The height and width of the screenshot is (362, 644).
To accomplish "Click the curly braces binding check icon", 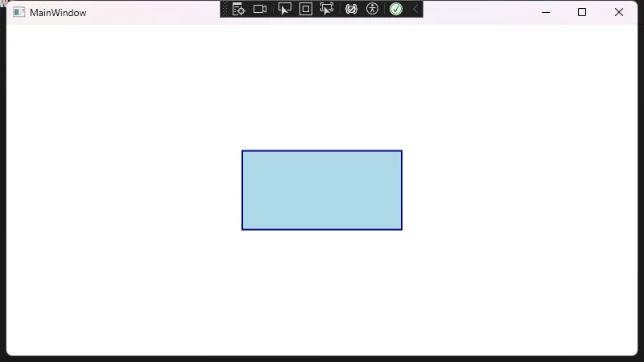I will [351, 9].
